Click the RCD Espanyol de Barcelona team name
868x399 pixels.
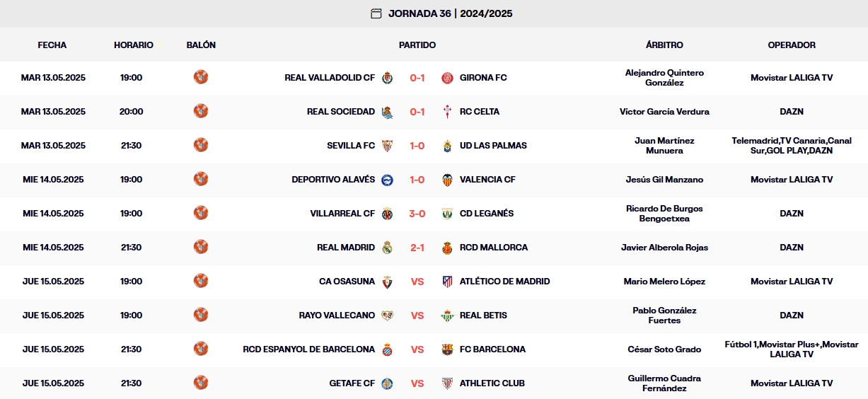308,349
